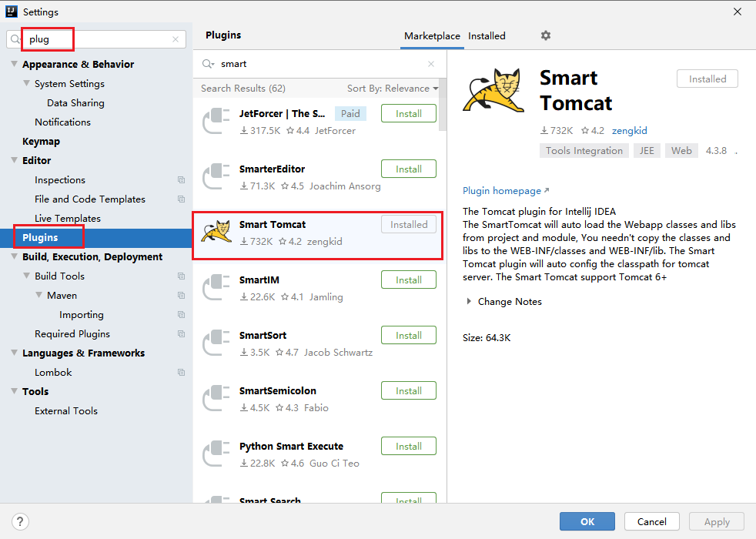Viewport: 756px width, 539px height.
Task: Click the Paid badge on JetForcer
Action: tap(350, 114)
